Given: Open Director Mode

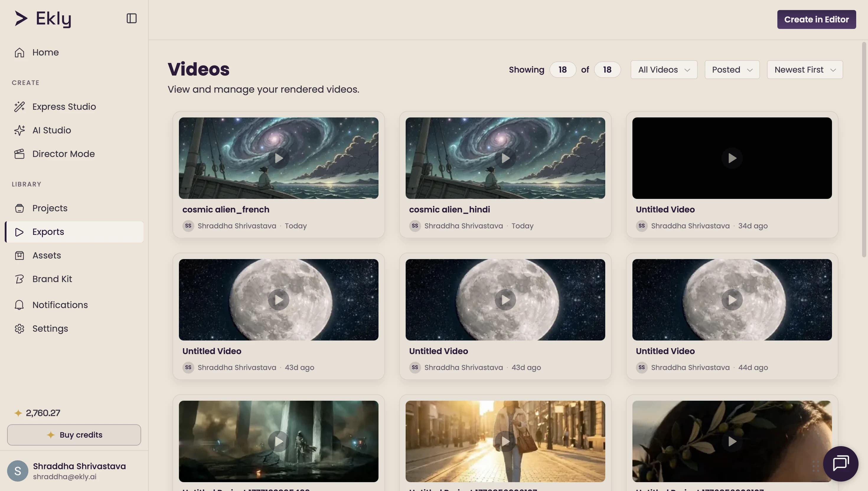Looking at the screenshot, I should [x=74, y=154].
